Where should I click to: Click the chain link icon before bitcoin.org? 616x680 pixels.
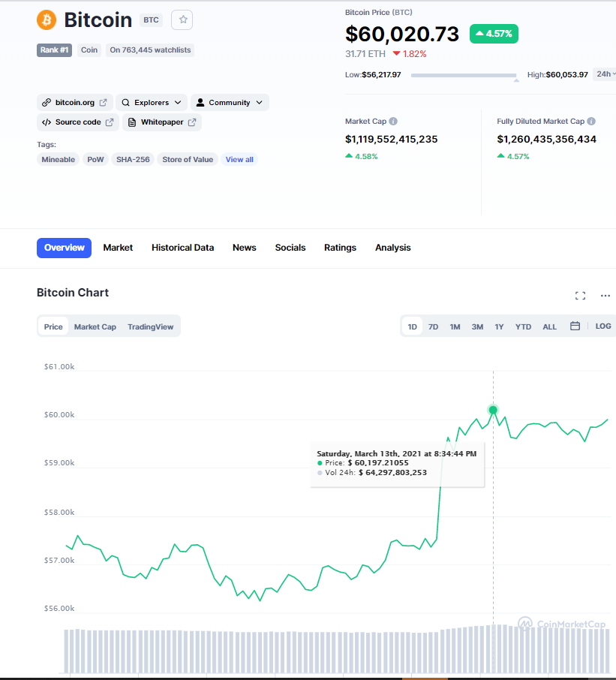pos(47,103)
